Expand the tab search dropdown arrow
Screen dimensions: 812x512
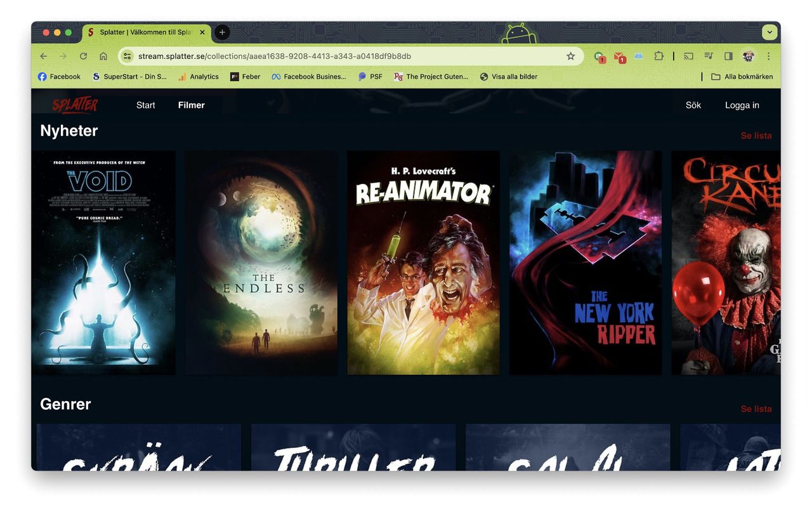coord(769,32)
